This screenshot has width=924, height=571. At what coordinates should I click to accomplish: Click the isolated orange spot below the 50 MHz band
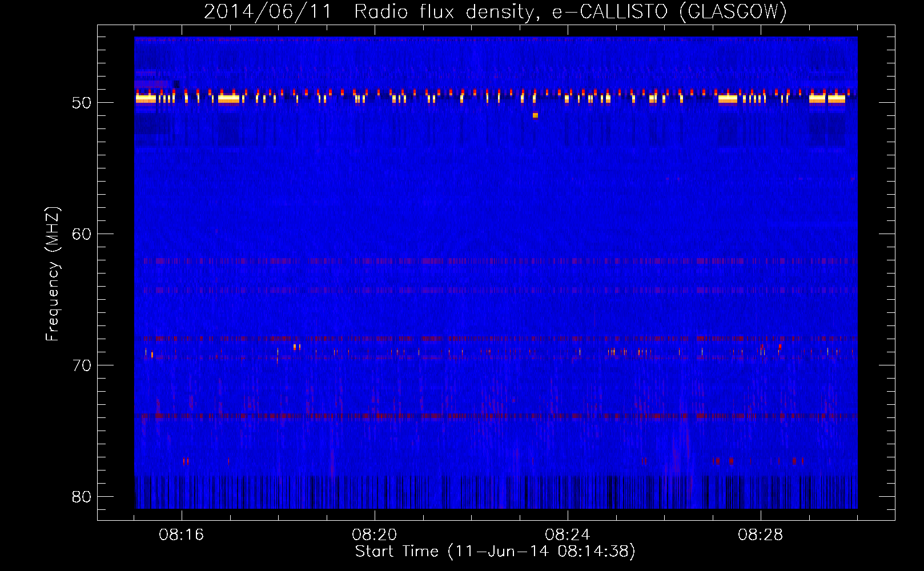[x=535, y=115]
